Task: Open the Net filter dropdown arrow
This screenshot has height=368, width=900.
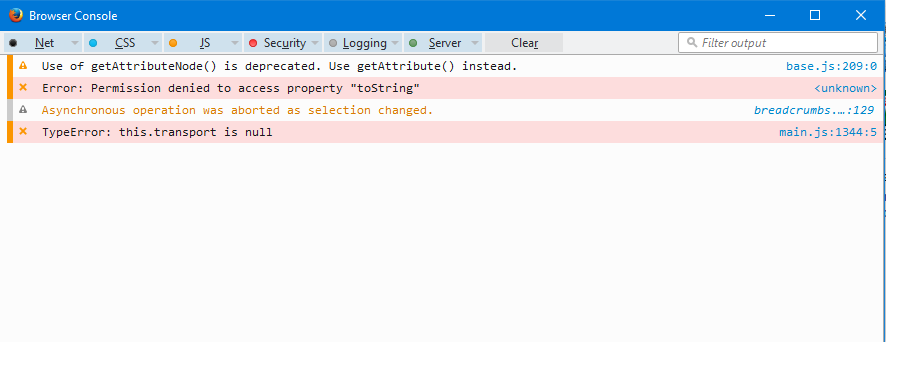Action: click(x=75, y=43)
